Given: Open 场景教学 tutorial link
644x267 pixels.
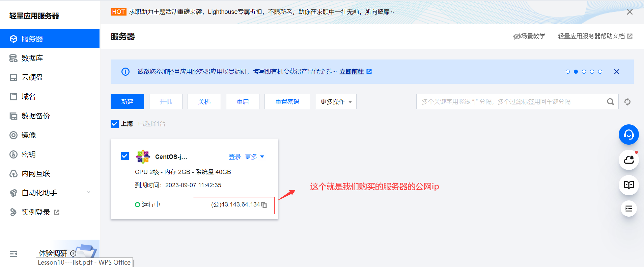Looking at the screenshot, I should pos(529,36).
